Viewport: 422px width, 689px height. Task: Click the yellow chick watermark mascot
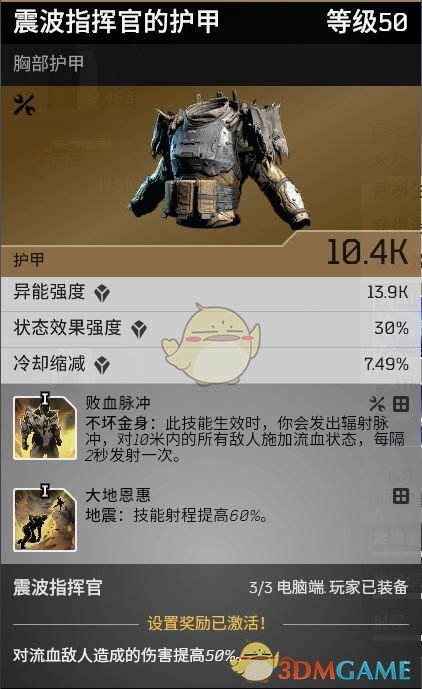click(211, 344)
